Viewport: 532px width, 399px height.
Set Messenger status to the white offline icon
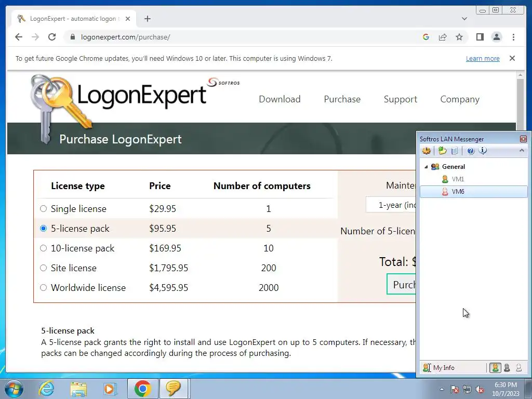pos(519,367)
